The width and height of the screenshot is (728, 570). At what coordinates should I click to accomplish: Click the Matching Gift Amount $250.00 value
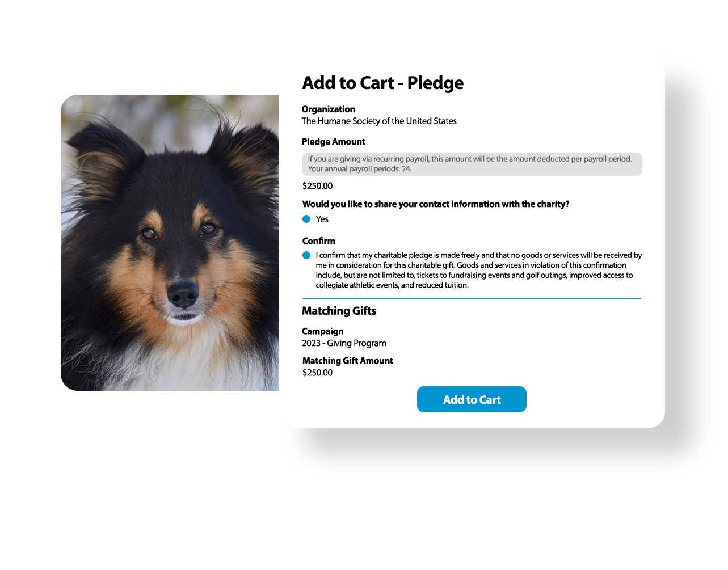(x=317, y=373)
